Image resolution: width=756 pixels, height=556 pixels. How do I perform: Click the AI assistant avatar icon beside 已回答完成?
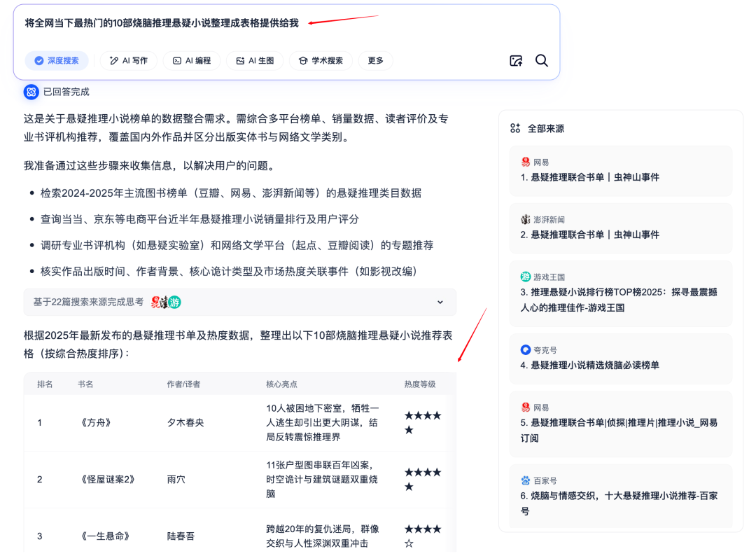pyautogui.click(x=31, y=92)
